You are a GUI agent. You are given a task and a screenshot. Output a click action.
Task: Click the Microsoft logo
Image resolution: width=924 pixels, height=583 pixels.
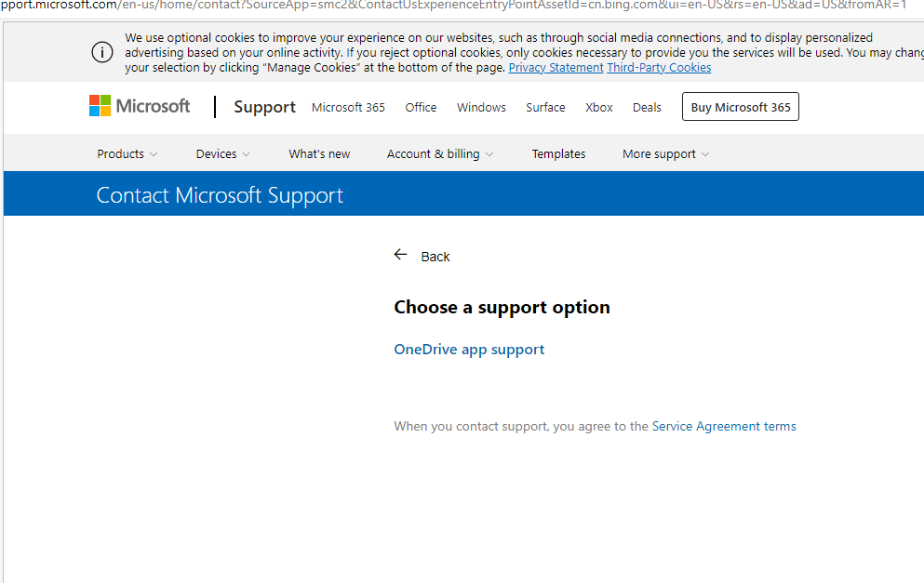tap(140, 106)
